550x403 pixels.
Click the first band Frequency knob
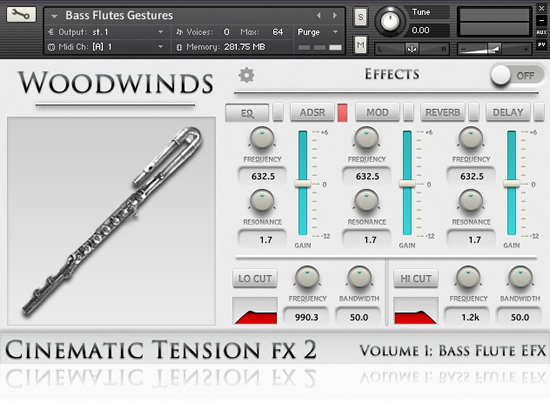[262, 137]
